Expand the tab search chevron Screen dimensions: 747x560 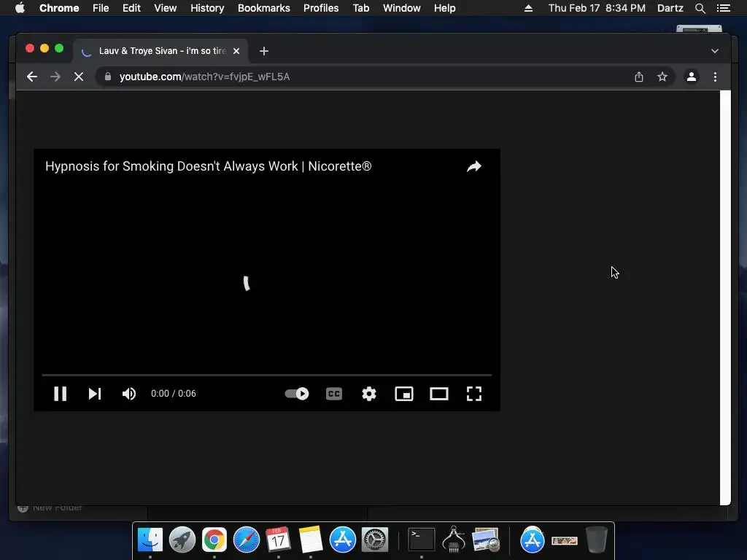click(x=715, y=51)
